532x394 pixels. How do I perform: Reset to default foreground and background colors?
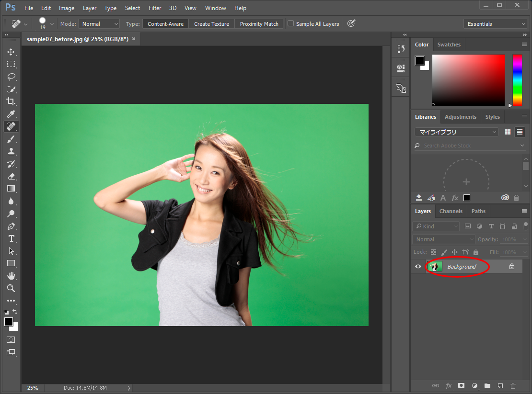tap(6, 312)
